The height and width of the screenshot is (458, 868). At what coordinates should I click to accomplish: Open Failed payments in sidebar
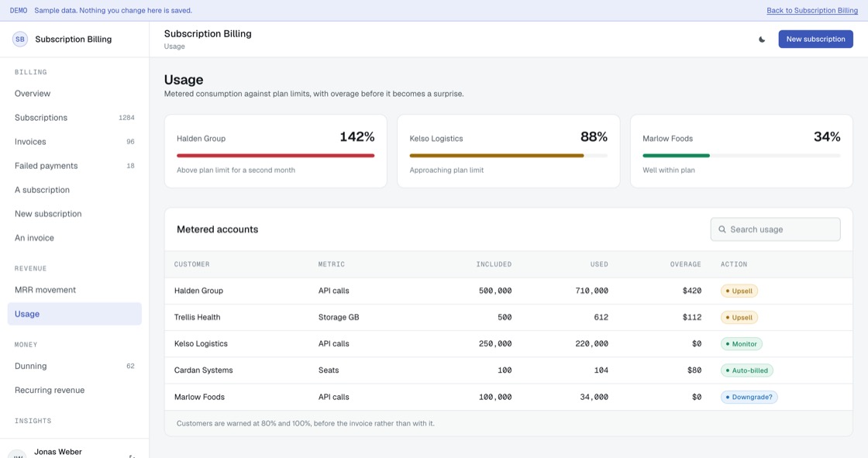coord(74,166)
